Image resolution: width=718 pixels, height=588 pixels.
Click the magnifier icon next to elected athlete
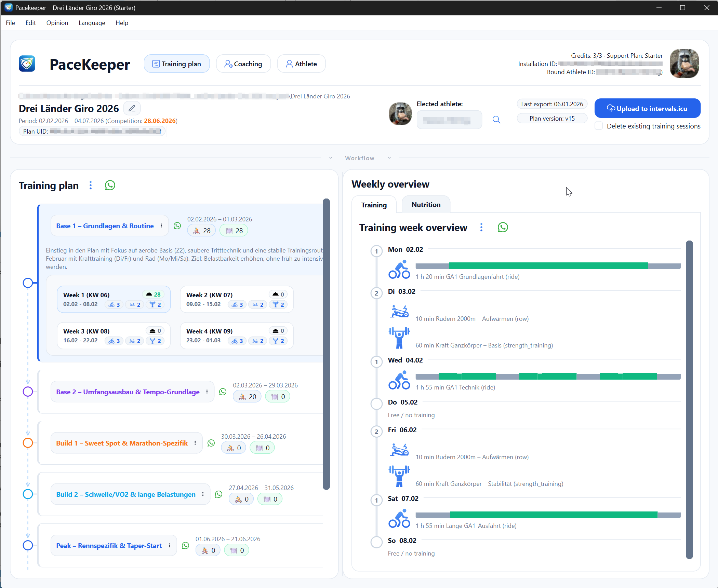click(496, 120)
